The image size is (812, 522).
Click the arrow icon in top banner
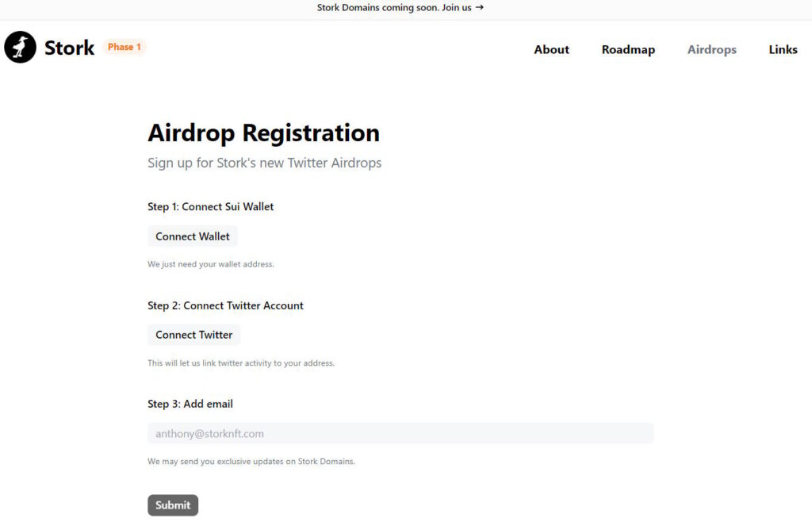coord(480,7)
